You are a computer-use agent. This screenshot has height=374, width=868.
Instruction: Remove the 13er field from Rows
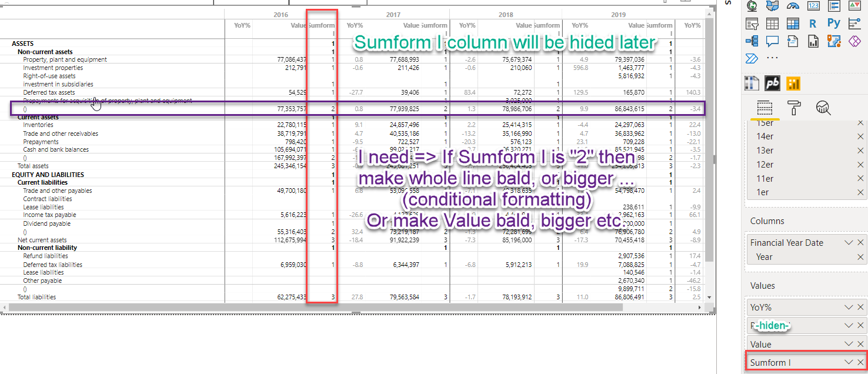tap(860, 151)
